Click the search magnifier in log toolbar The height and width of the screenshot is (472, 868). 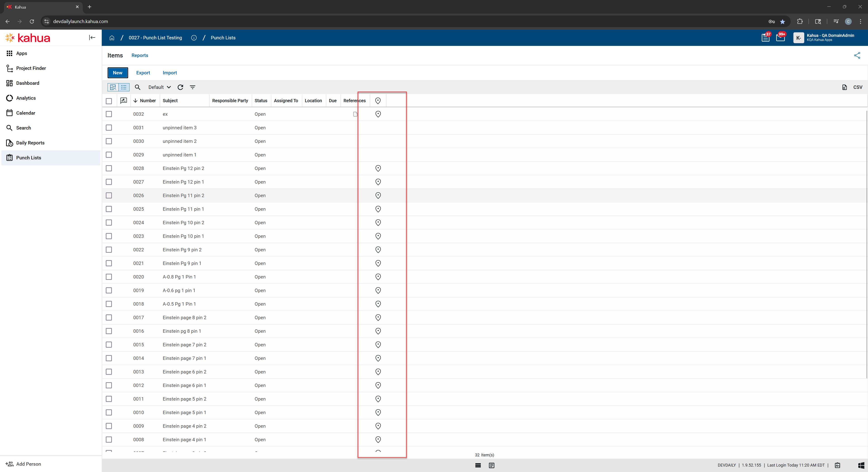pos(137,87)
